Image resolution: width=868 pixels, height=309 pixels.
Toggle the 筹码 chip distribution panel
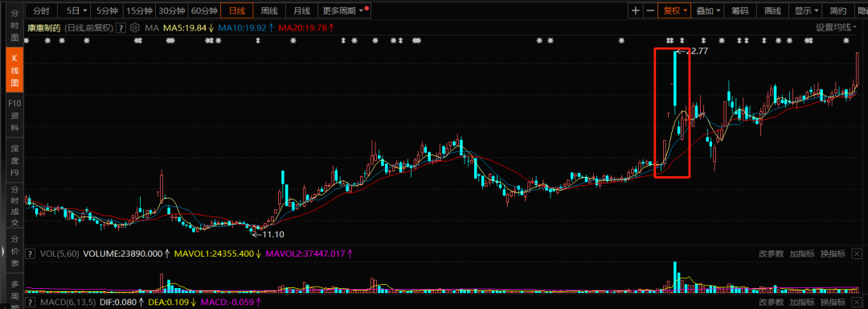tap(740, 10)
